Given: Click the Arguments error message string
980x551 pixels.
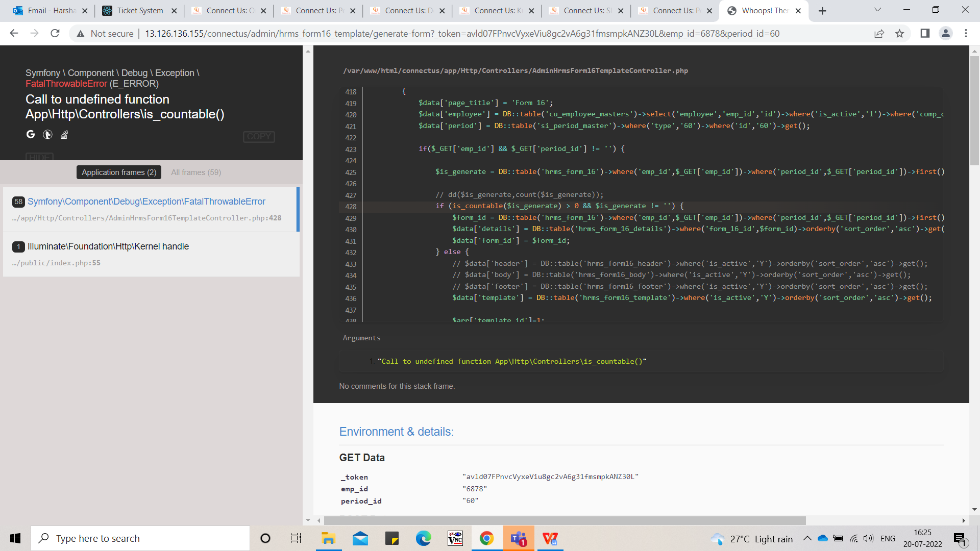Looking at the screenshot, I should tap(512, 361).
